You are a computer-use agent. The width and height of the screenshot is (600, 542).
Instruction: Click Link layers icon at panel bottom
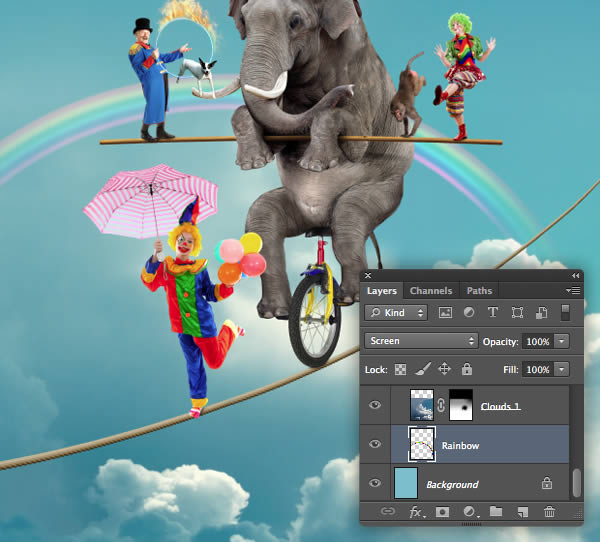tap(388, 511)
